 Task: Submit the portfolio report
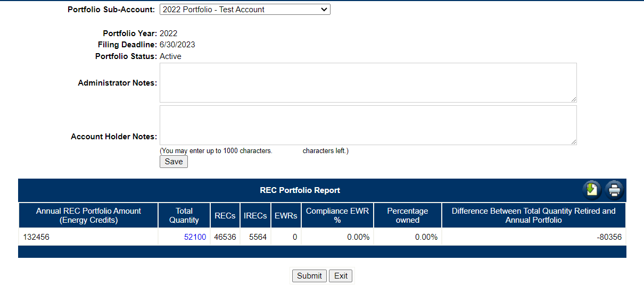309,276
